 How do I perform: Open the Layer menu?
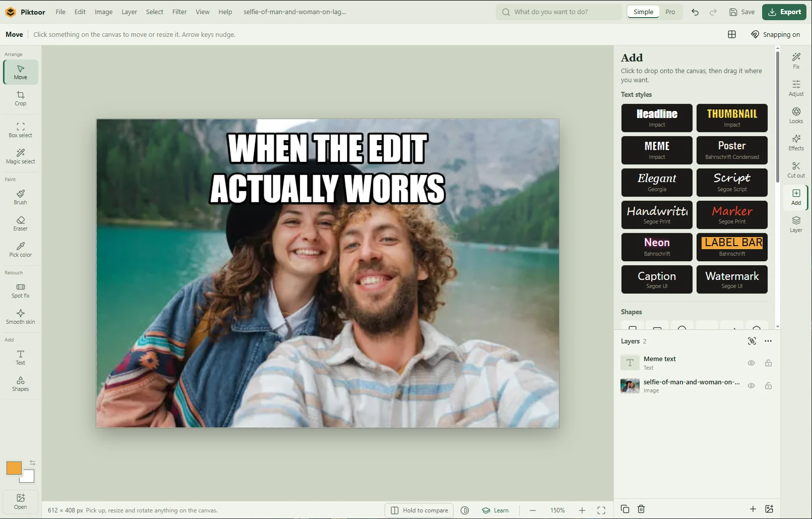pos(129,12)
